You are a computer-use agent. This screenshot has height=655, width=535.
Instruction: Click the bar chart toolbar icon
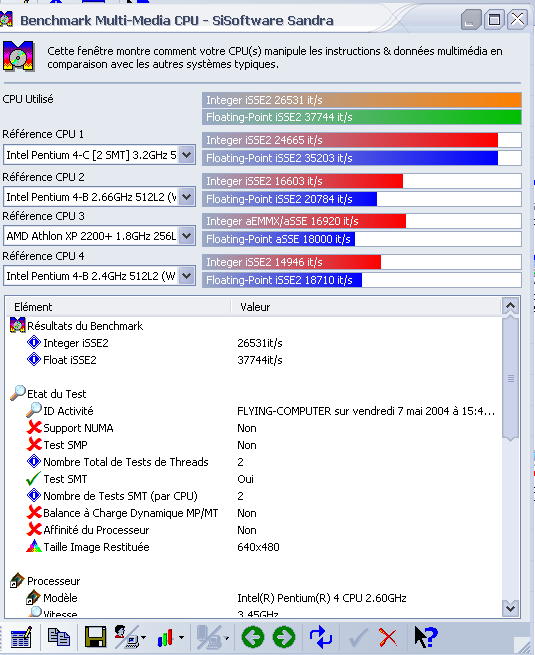(165, 637)
